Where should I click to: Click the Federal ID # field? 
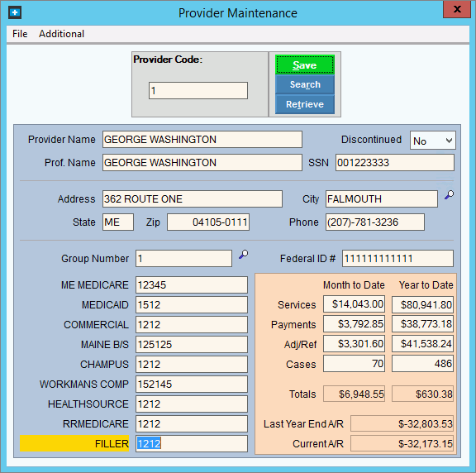click(398, 259)
